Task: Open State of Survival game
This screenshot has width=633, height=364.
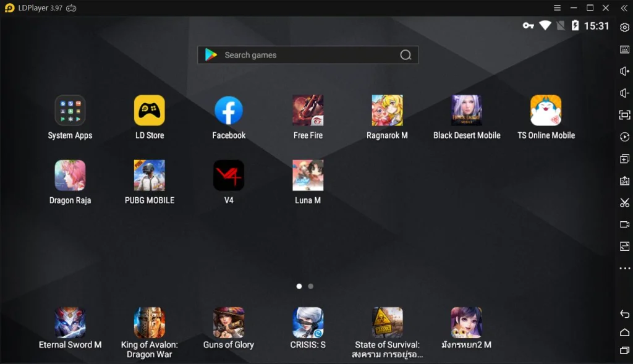Action: click(x=387, y=323)
